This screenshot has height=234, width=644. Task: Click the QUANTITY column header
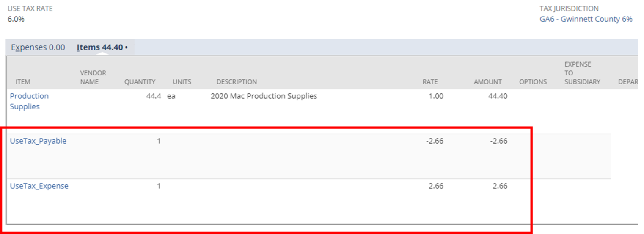coord(140,82)
